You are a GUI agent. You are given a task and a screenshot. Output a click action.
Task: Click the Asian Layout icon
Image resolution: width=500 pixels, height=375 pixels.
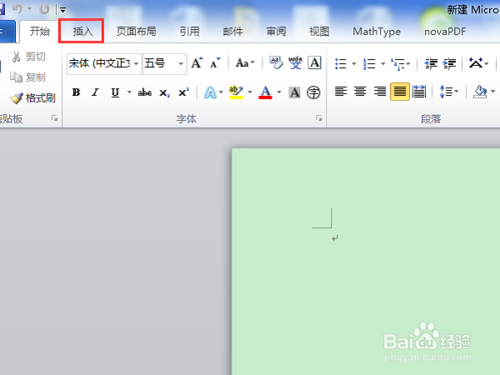[x=476, y=63]
